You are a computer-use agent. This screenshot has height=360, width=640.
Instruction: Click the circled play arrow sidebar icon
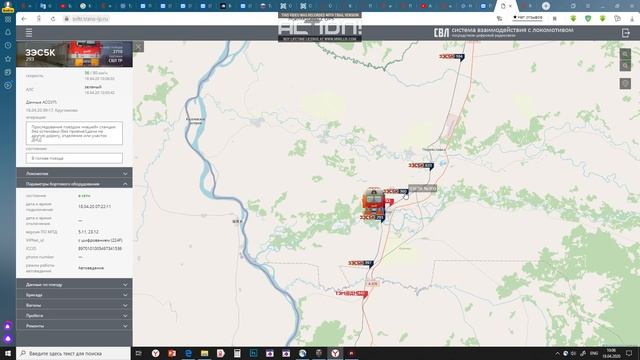click(8, 85)
